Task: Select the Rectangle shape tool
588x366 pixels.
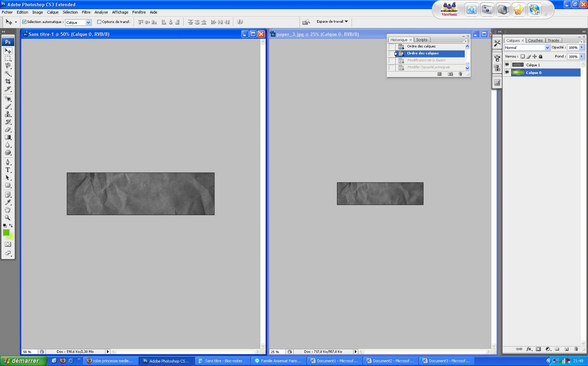Action: click(x=8, y=185)
